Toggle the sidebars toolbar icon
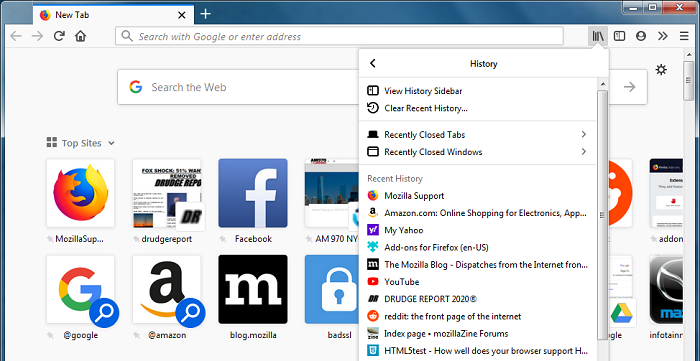700x361 pixels. point(619,36)
